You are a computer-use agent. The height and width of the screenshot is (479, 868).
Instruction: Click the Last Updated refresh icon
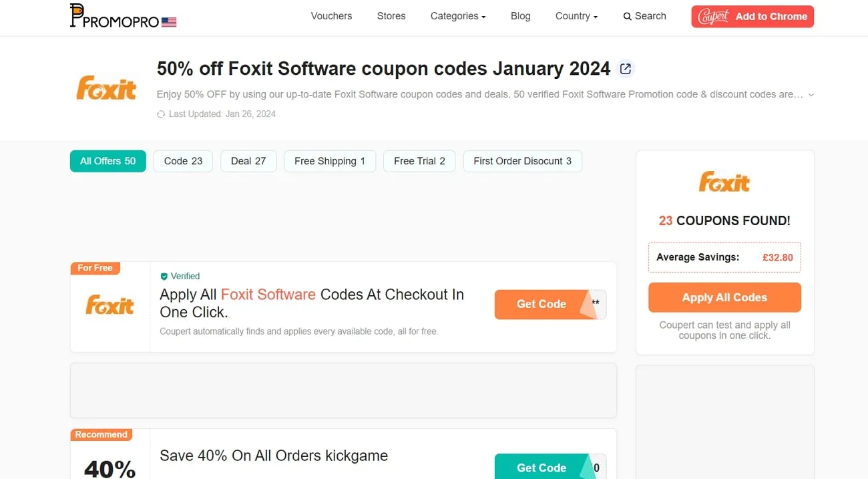pos(161,114)
